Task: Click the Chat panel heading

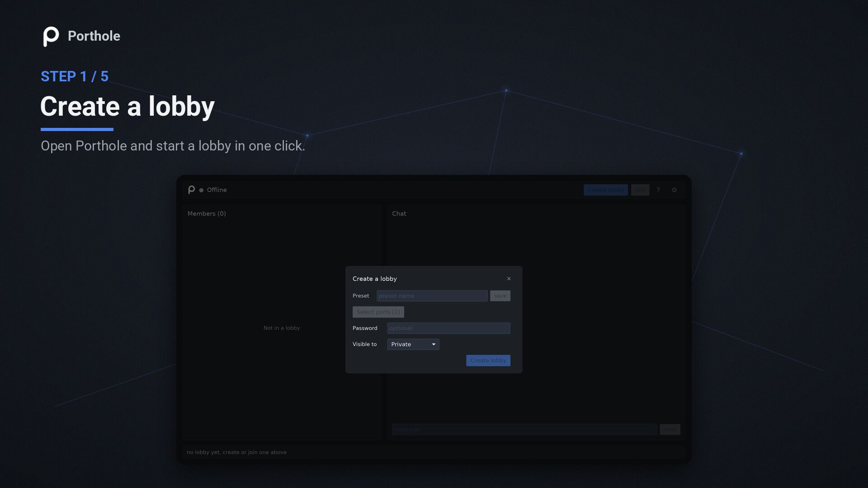Action: point(399,214)
